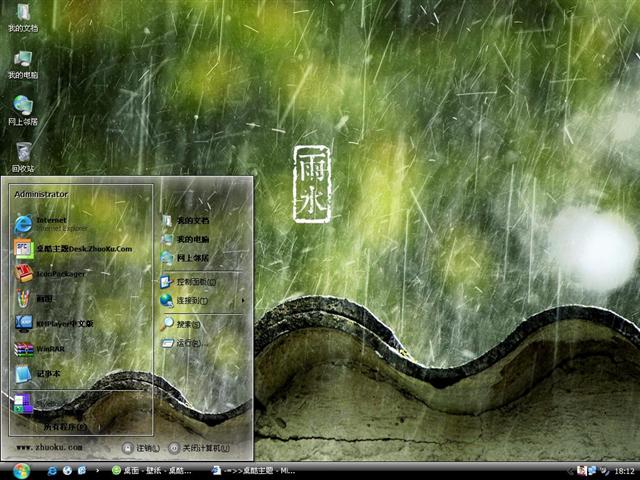Open WinRAR from Start menu
This screenshot has width=640, height=480.
tap(40, 349)
